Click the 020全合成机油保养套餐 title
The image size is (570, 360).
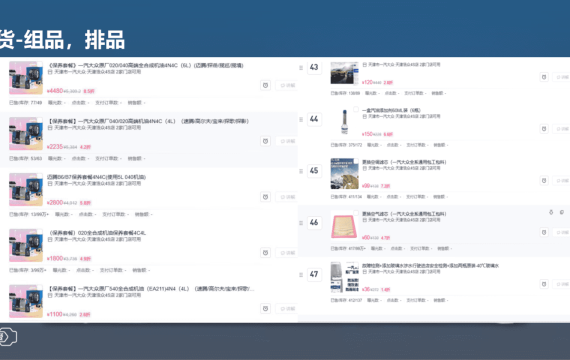(97, 233)
